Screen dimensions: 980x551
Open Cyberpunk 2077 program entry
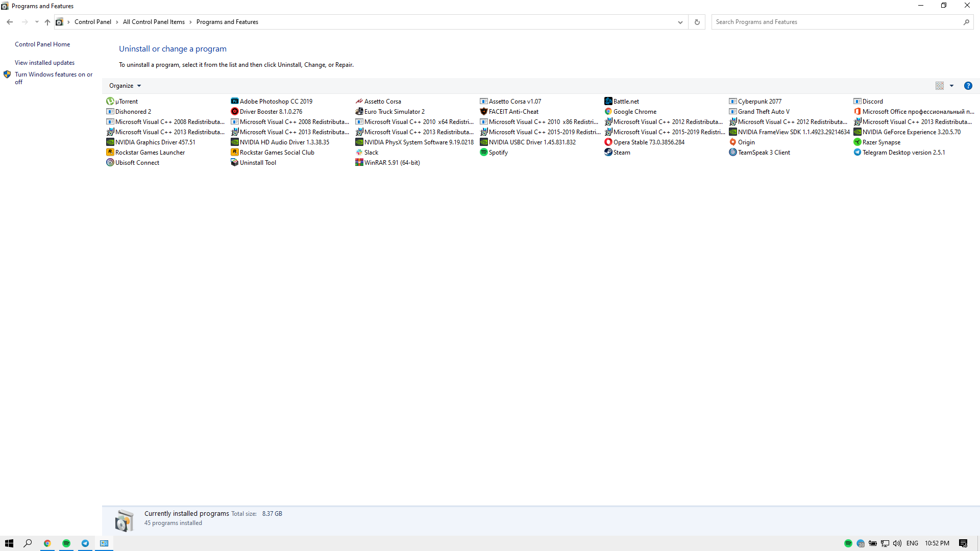759,101
